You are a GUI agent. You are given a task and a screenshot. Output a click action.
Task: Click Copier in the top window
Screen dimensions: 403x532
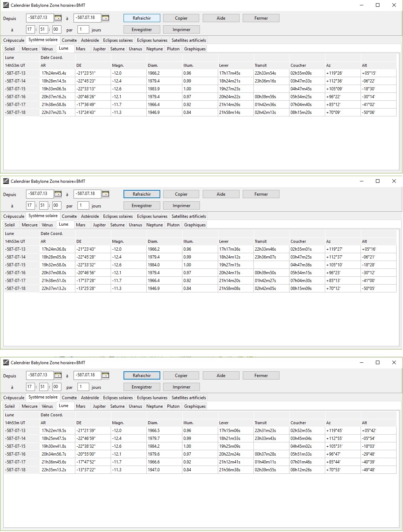tap(181, 18)
